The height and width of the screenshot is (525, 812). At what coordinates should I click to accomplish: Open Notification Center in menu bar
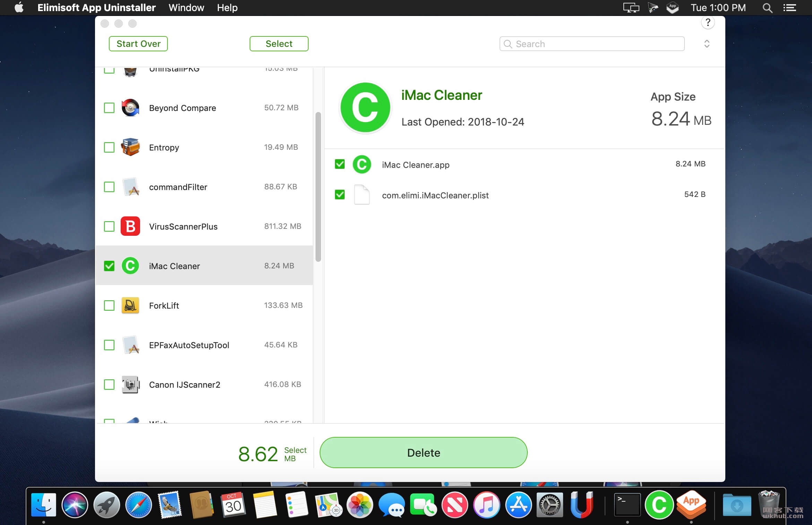pyautogui.click(x=790, y=8)
